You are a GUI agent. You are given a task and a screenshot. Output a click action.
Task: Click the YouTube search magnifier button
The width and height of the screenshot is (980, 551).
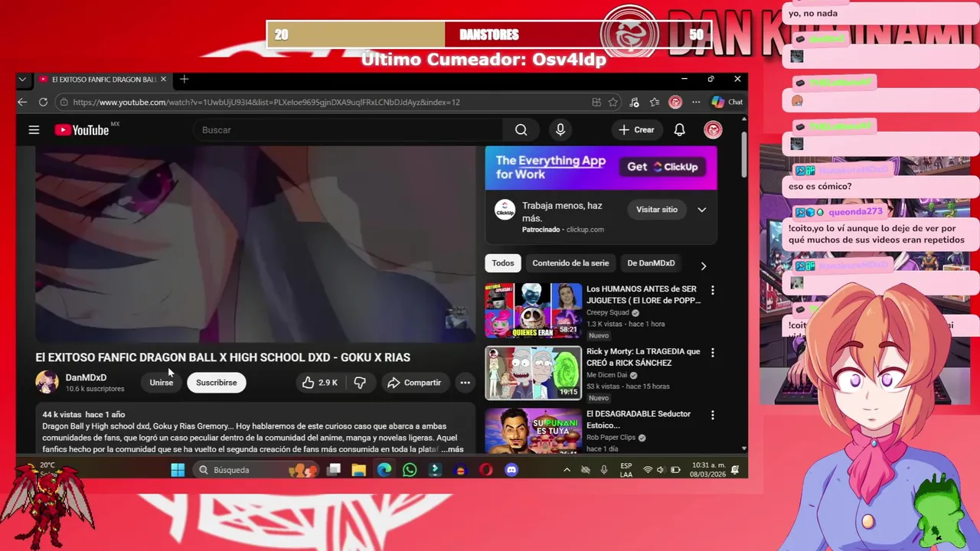[x=521, y=130]
